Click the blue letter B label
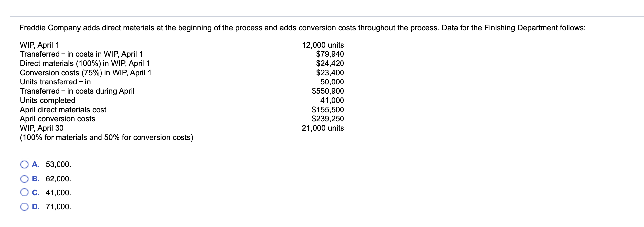 pyautogui.click(x=36, y=178)
